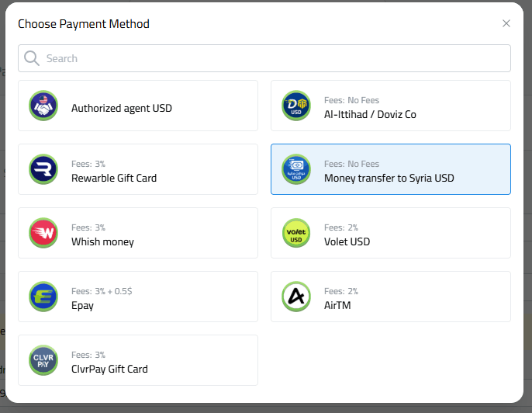
Task: Click the ClvrPay CLVR PAY logo
Action: (43, 360)
